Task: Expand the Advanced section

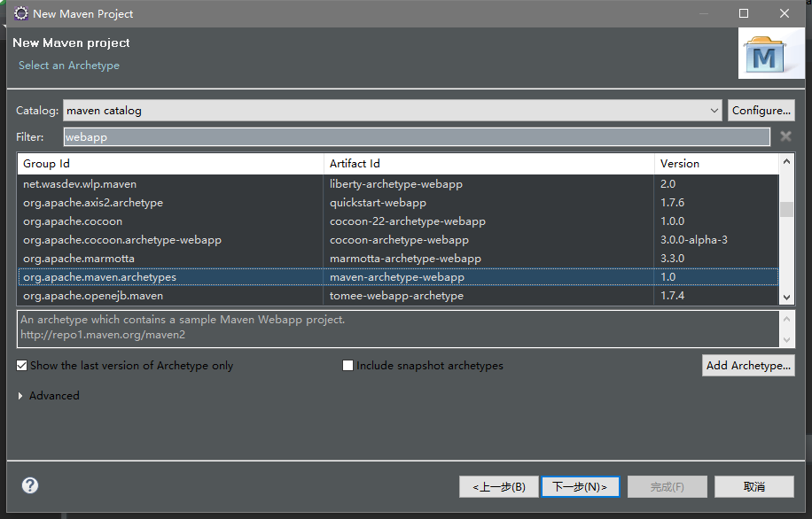Action: pos(20,396)
